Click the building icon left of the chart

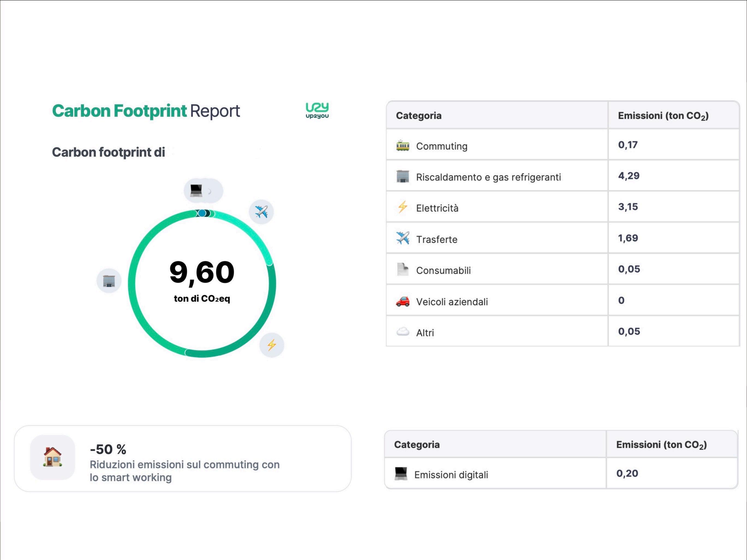109,281
